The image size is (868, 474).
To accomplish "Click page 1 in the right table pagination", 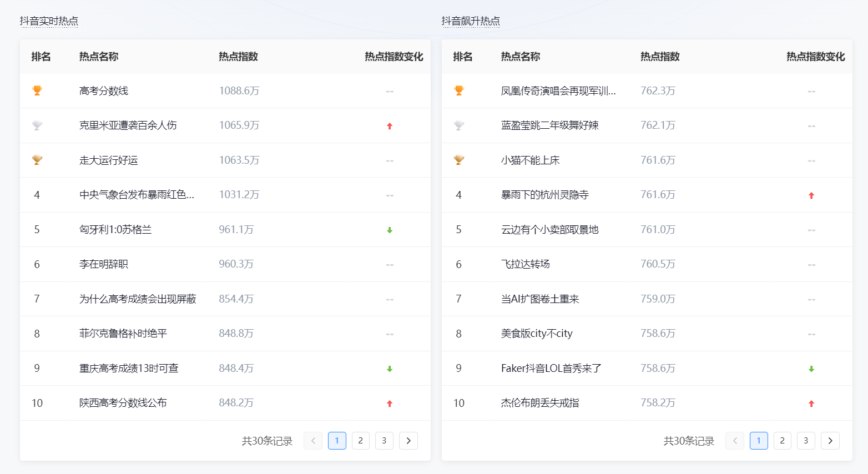I will point(759,440).
